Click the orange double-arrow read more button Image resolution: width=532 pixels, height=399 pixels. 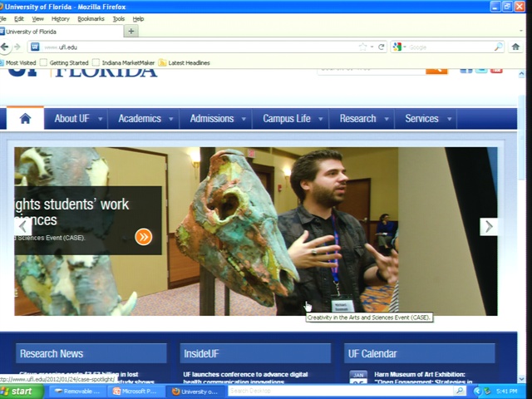tap(144, 236)
